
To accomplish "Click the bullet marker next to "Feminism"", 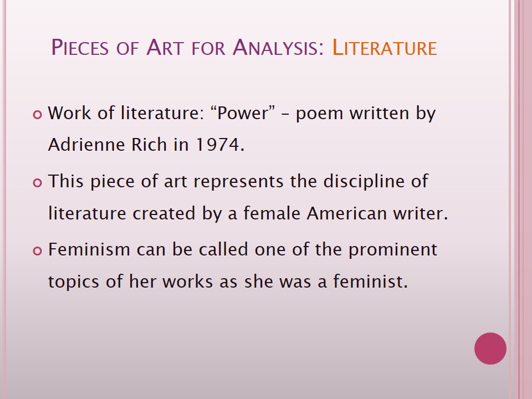I will point(38,251).
